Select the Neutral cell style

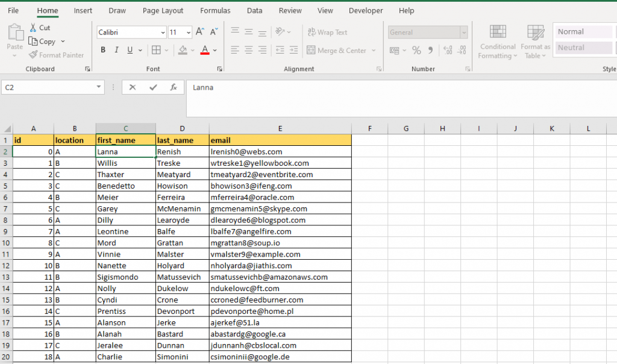click(x=582, y=48)
